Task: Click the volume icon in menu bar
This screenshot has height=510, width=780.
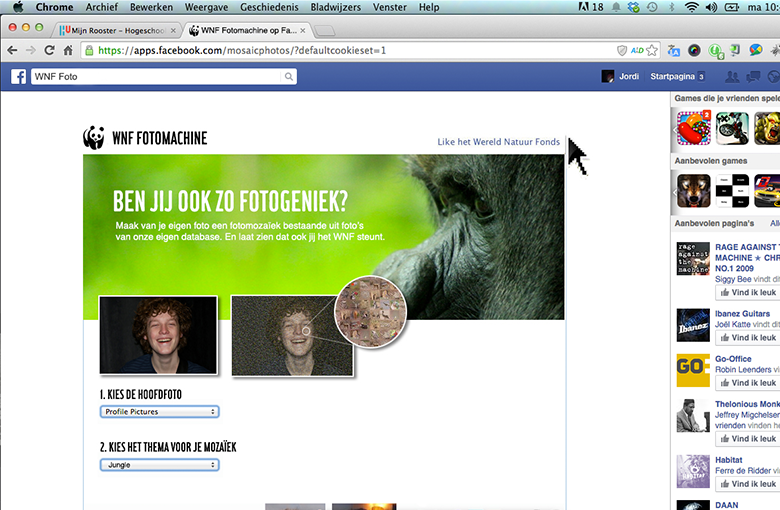Action: 711,7
